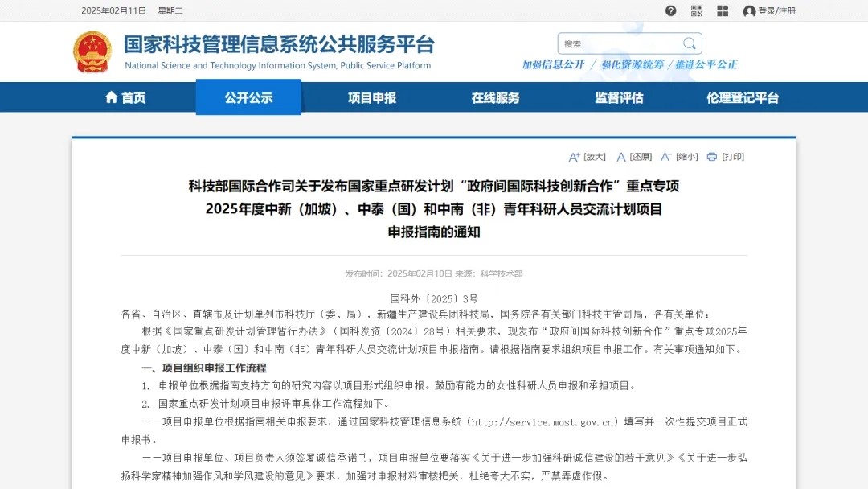
Task: Click the national emblem logo
Action: (92, 51)
